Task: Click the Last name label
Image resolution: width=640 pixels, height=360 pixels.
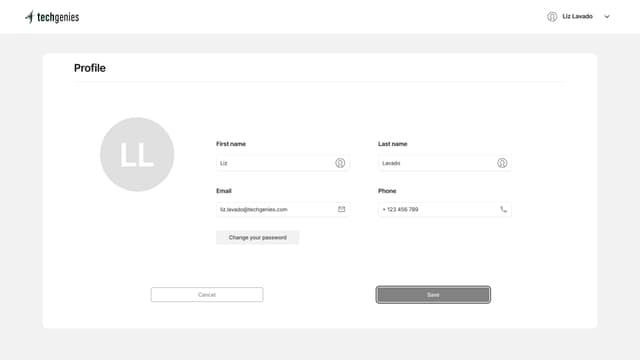Action: 393,144
